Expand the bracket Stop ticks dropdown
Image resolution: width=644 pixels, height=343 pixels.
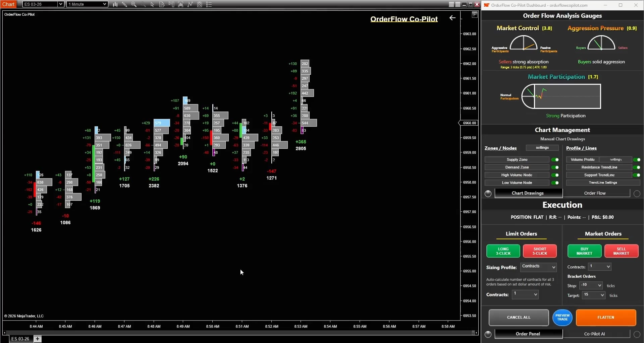click(x=591, y=285)
